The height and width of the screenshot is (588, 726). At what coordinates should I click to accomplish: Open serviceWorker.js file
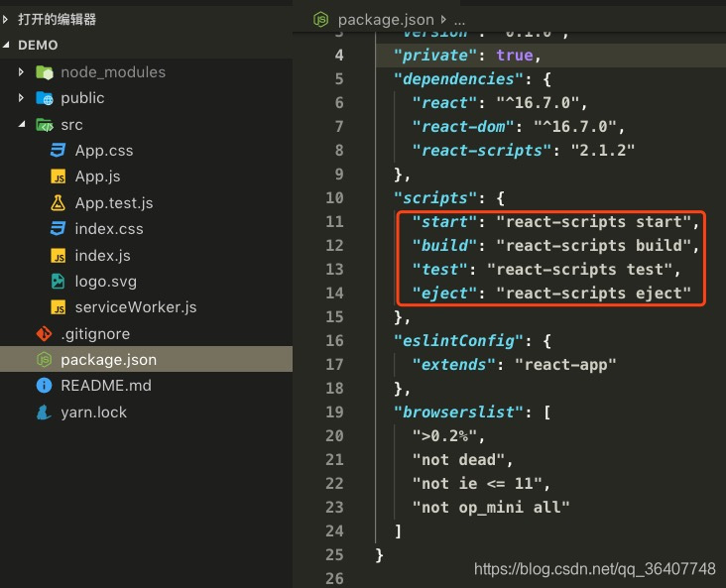[136, 307]
